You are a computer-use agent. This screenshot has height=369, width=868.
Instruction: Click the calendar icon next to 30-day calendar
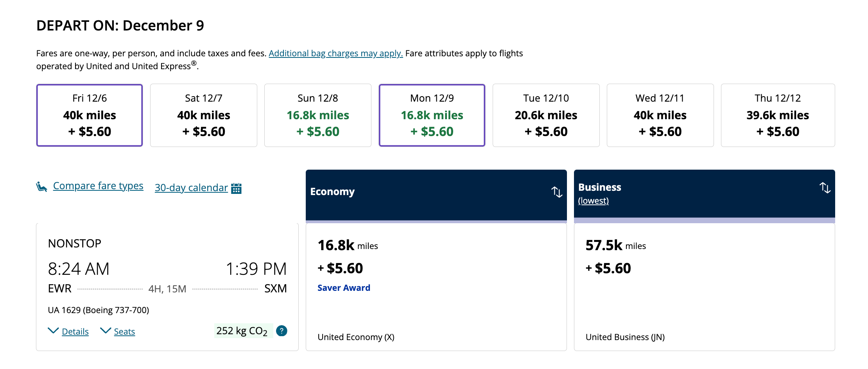(x=236, y=188)
